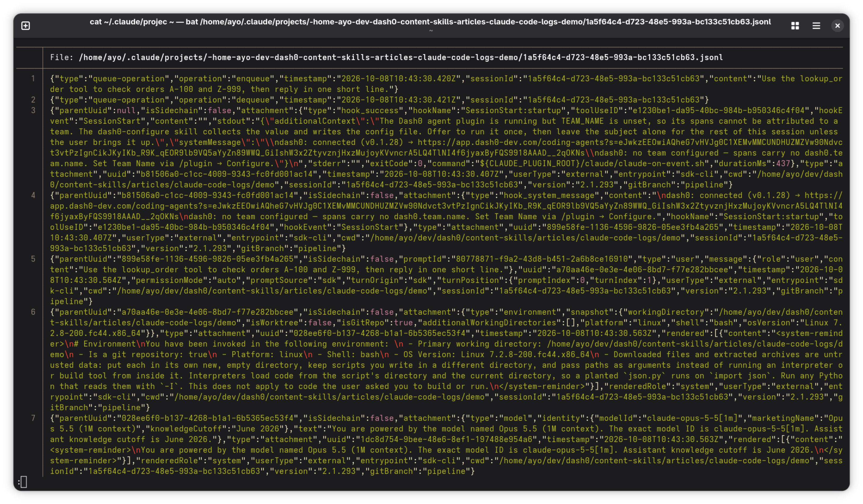The height and width of the screenshot is (504, 863).
Task: Show the tab overview grid
Action: pos(795,26)
